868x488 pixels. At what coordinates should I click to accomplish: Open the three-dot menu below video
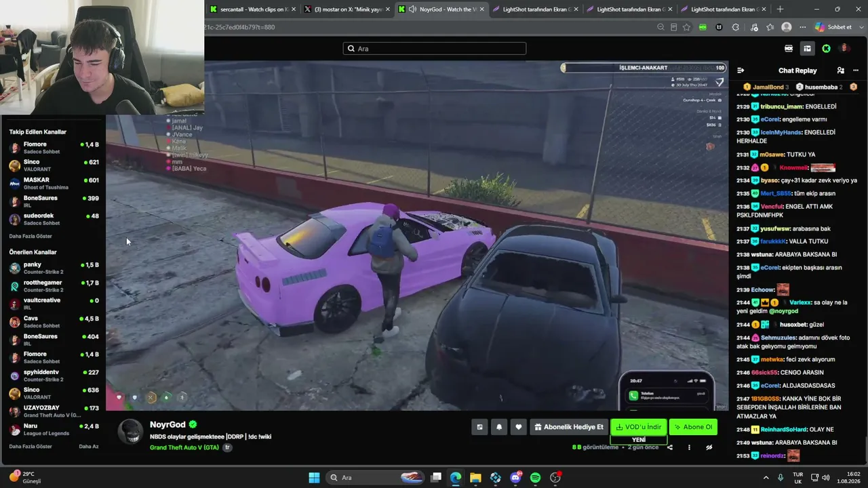pyautogui.click(x=689, y=447)
